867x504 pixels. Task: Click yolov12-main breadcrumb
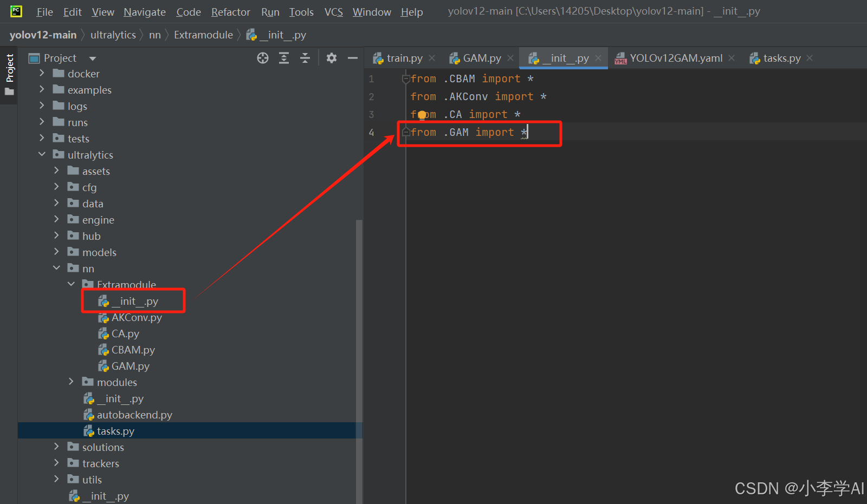click(x=43, y=35)
